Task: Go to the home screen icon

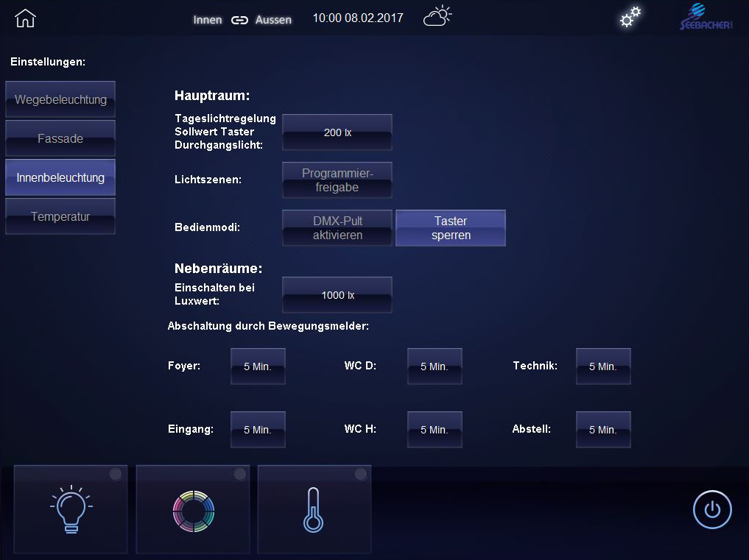Action: click(25, 18)
